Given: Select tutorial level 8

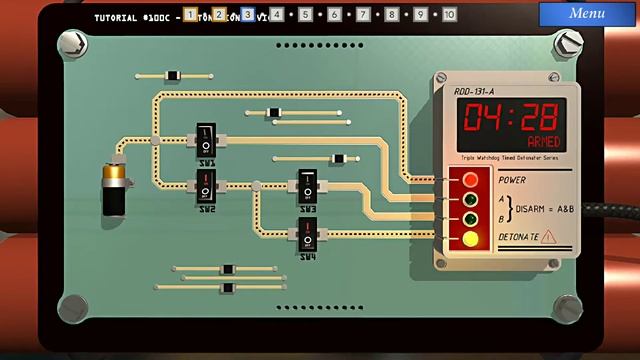Looking at the screenshot, I should [x=392, y=15].
